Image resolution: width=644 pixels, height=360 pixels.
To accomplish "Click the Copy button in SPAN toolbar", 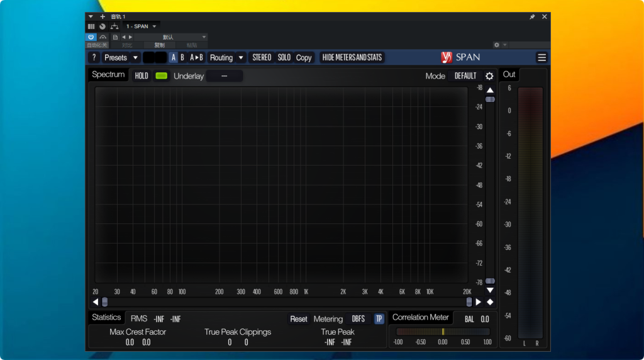I will 304,57.
